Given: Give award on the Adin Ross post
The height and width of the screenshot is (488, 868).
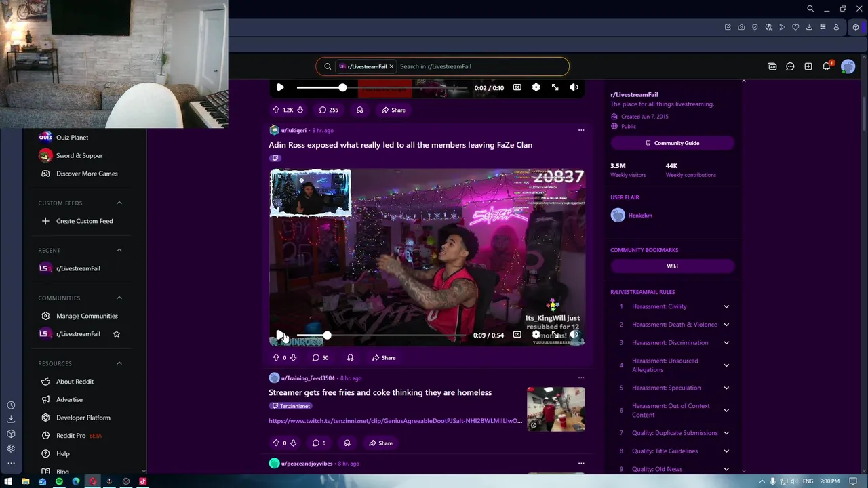Looking at the screenshot, I should pos(350,357).
